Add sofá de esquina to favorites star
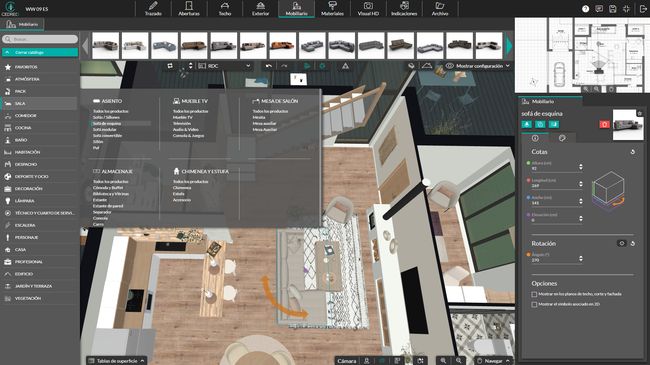The width and height of the screenshot is (650, 365). [x=640, y=113]
